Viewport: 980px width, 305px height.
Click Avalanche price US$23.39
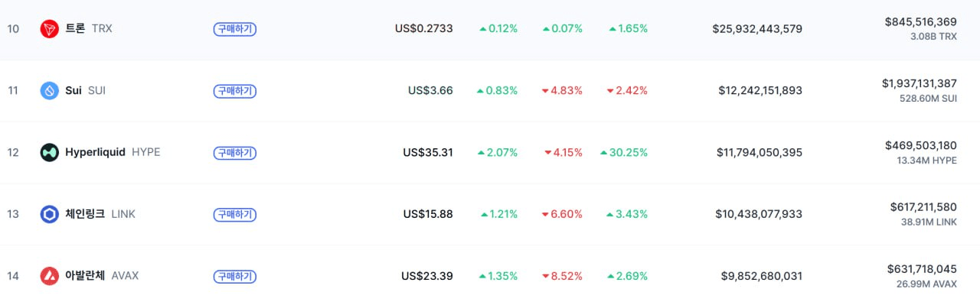tap(427, 276)
